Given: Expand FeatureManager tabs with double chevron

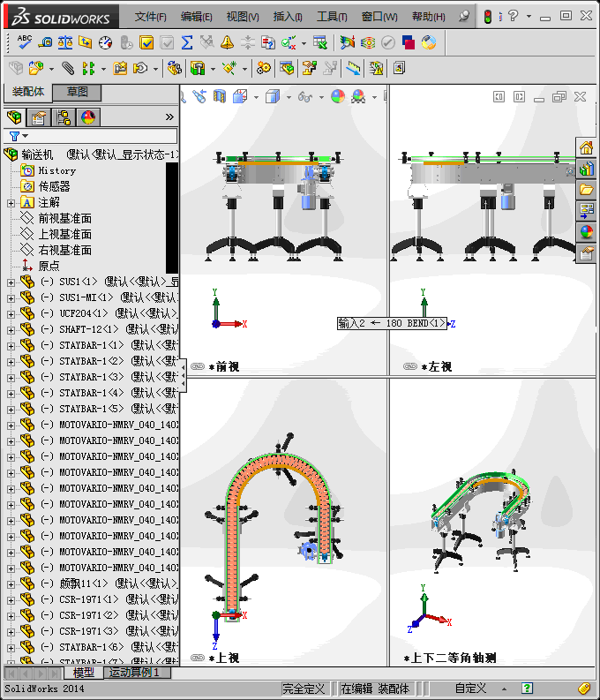Looking at the screenshot, I should pos(169,117).
